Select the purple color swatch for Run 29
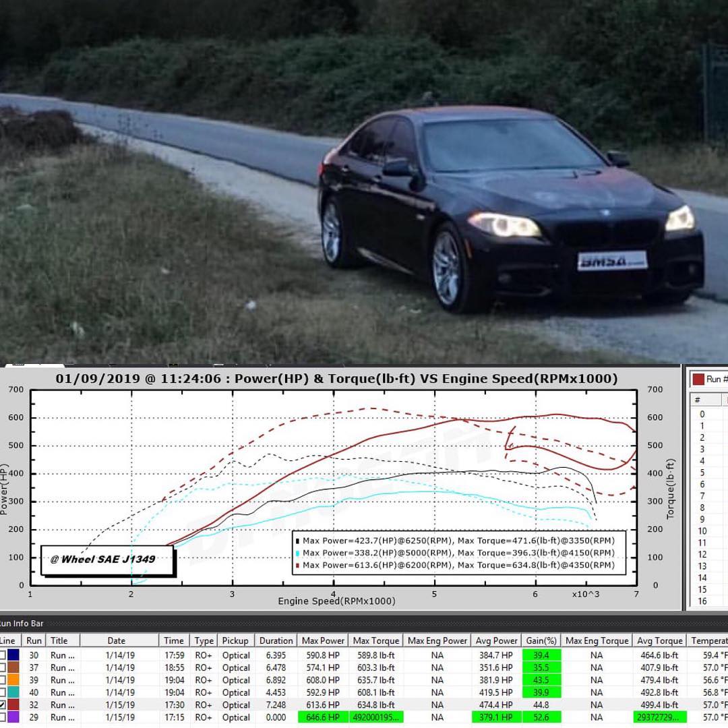 click(13, 717)
